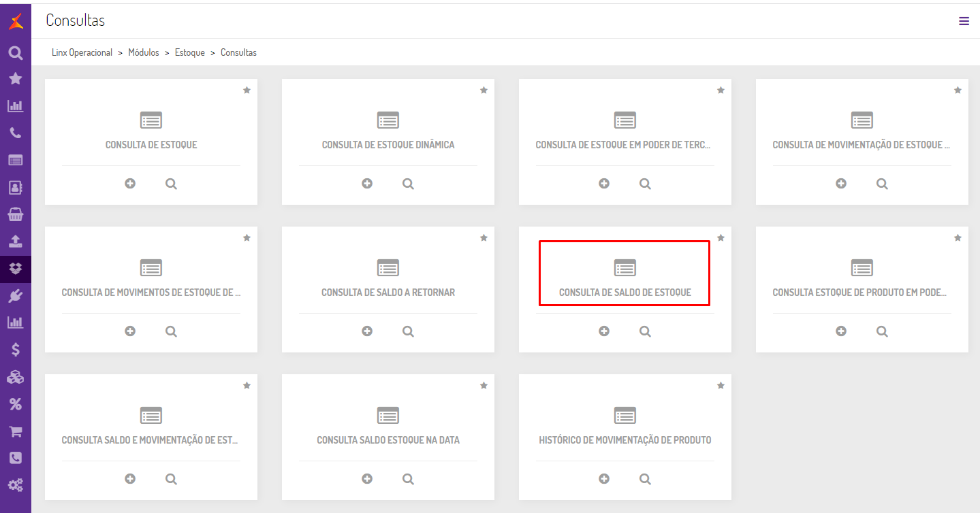Select the stacked cubes icon in sidebar
The image size is (980, 513).
16,378
